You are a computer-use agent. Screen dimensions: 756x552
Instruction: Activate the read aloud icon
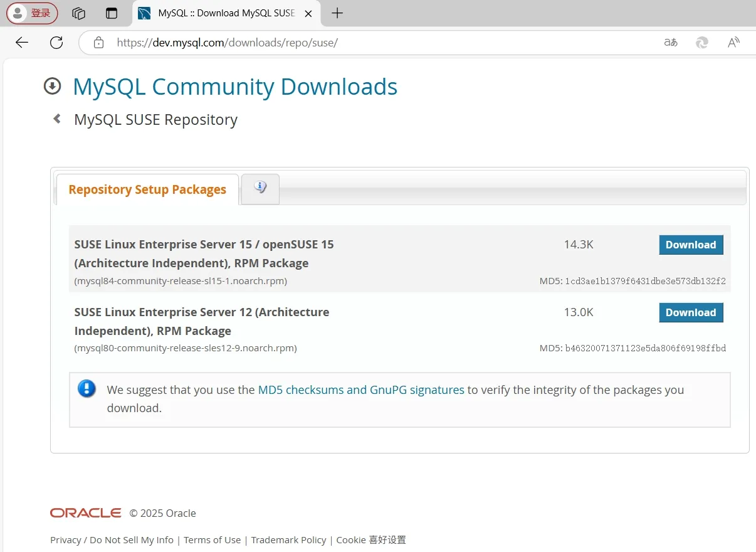coord(733,43)
